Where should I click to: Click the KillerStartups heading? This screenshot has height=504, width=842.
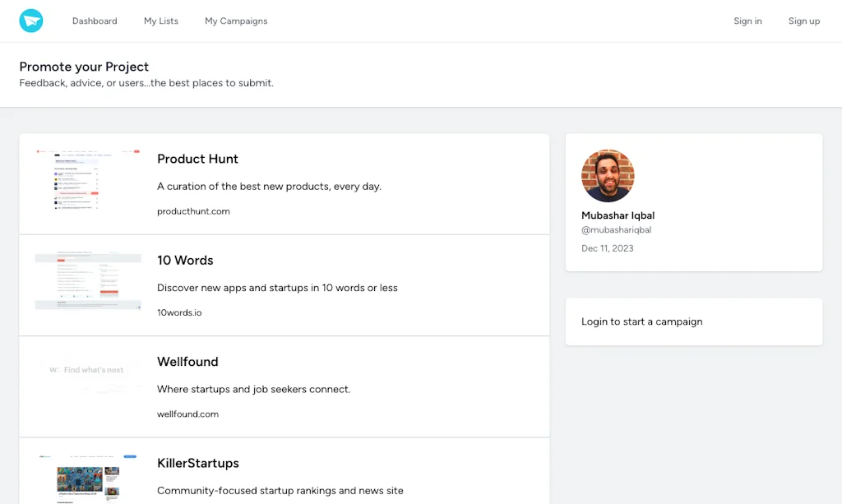198,463
